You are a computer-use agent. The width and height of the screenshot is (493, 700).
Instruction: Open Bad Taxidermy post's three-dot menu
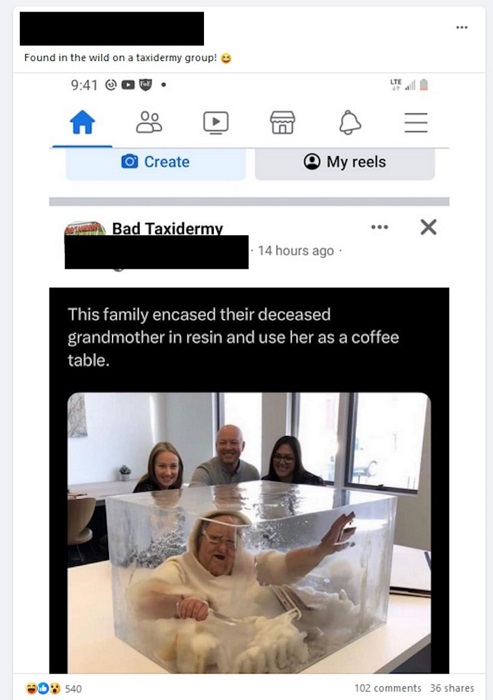(380, 227)
